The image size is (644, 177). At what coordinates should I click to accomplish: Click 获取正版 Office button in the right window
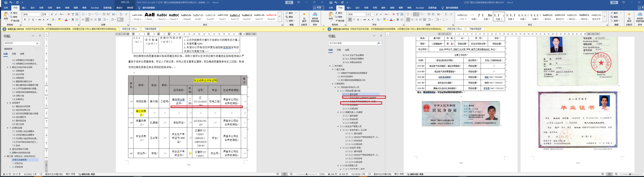tap(454, 29)
